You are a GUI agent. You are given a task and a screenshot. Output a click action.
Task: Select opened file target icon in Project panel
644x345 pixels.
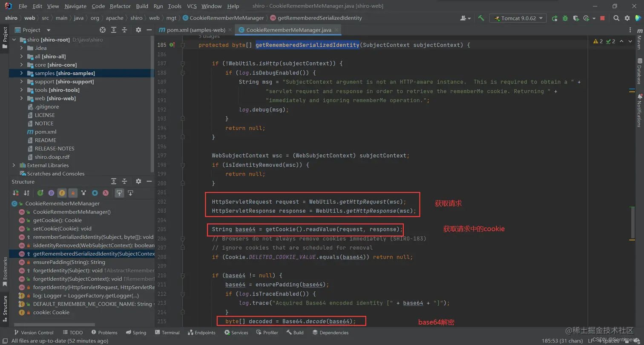tap(103, 30)
